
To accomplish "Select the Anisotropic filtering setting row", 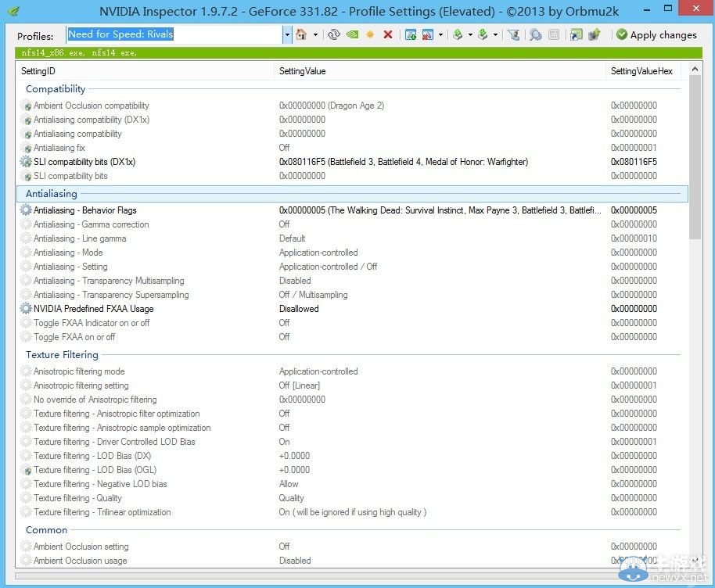I will click(353, 385).
